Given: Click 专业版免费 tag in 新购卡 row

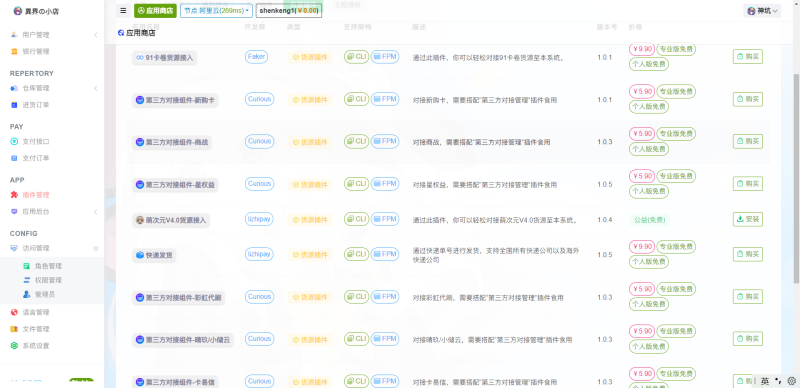Looking at the screenshot, I should (676, 92).
